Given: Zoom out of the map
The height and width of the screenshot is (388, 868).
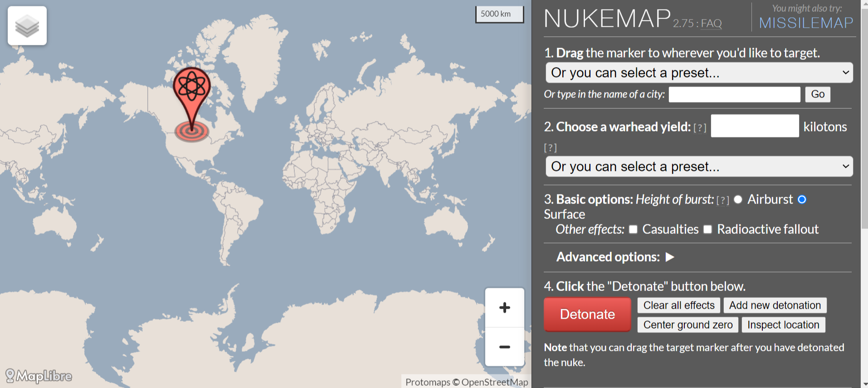Looking at the screenshot, I should tap(504, 347).
